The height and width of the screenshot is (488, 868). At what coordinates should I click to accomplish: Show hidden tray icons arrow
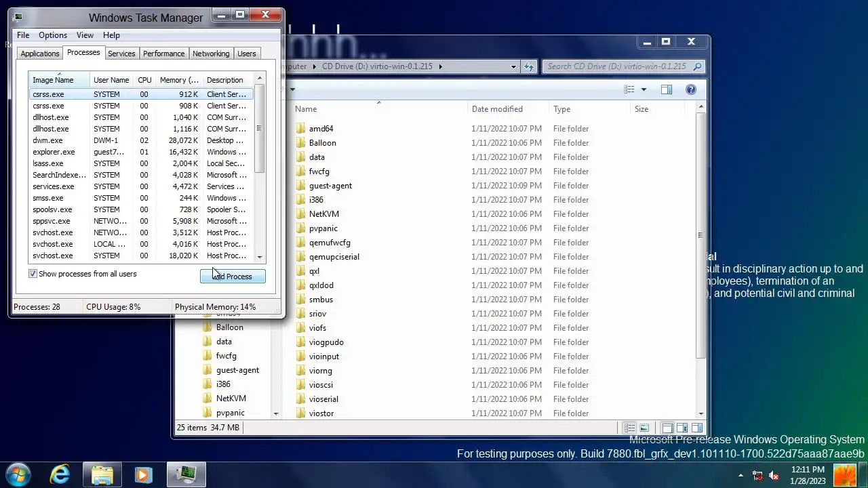pyautogui.click(x=741, y=476)
